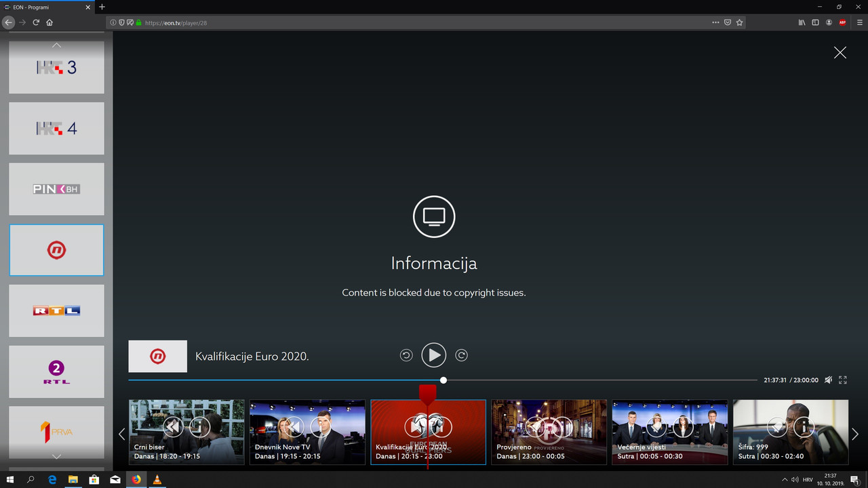Toggle fullscreen mode in the player
This screenshot has width=868, height=488.
(x=843, y=380)
